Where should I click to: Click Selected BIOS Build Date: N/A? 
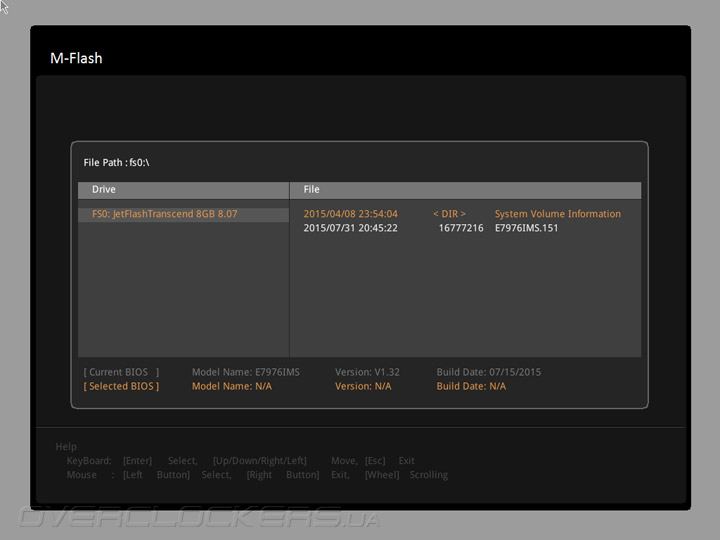pos(471,386)
